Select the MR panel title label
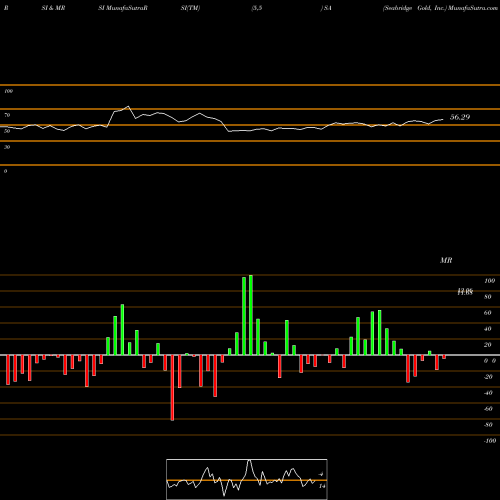This screenshot has width=500, height=500. (446, 260)
